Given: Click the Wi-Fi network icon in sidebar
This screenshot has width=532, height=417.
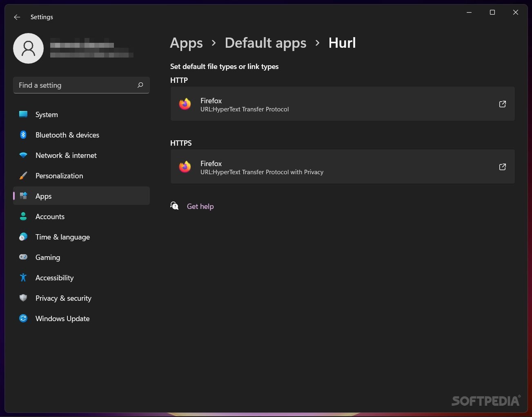Looking at the screenshot, I should click(23, 155).
